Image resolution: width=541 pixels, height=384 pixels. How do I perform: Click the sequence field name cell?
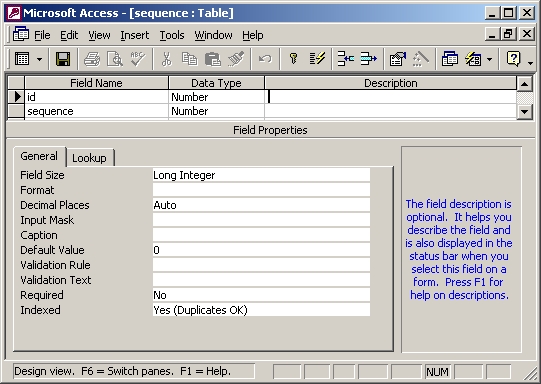[x=96, y=111]
